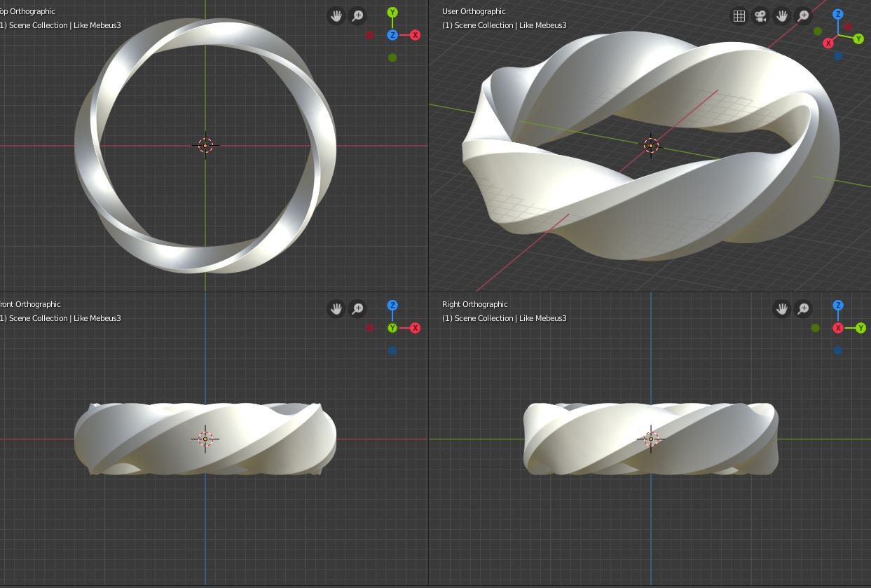Click zoom magnifier icon in Top Orthographic view

point(357,15)
